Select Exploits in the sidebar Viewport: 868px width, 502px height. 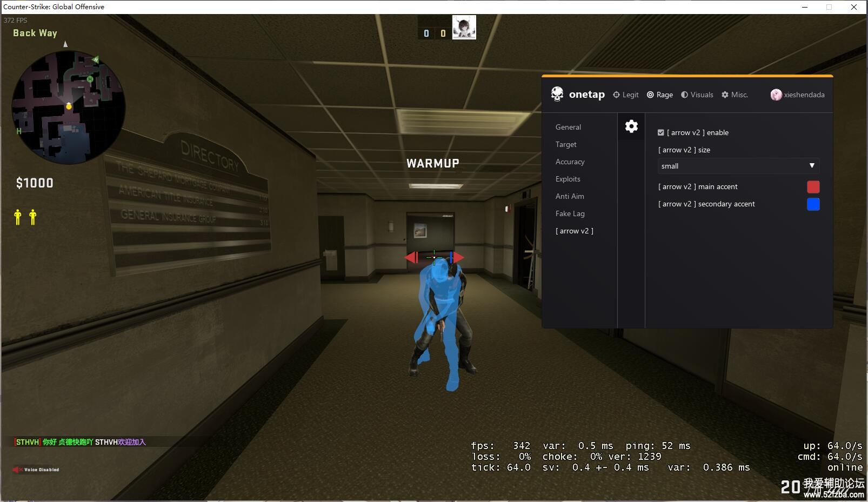tap(567, 179)
